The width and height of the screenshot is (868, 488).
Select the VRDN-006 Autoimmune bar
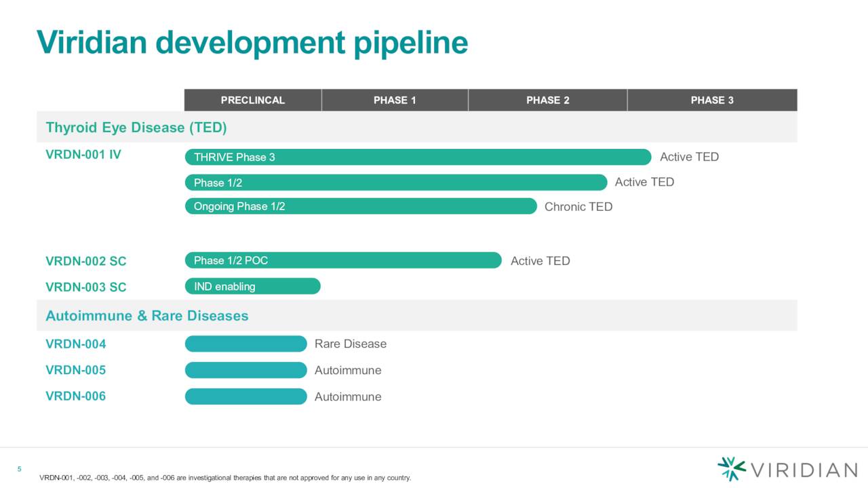245,396
